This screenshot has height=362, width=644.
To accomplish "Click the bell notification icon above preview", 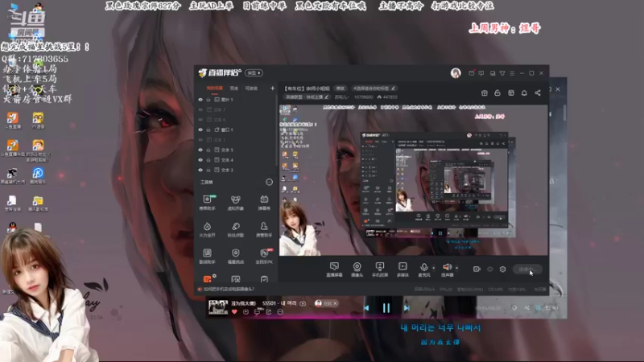I will (524, 93).
